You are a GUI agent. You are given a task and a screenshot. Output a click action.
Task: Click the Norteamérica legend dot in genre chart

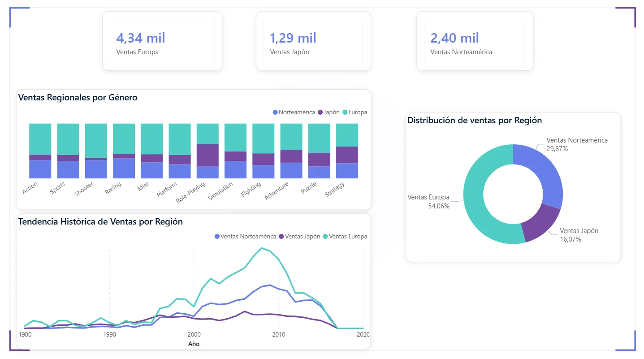pos(275,112)
